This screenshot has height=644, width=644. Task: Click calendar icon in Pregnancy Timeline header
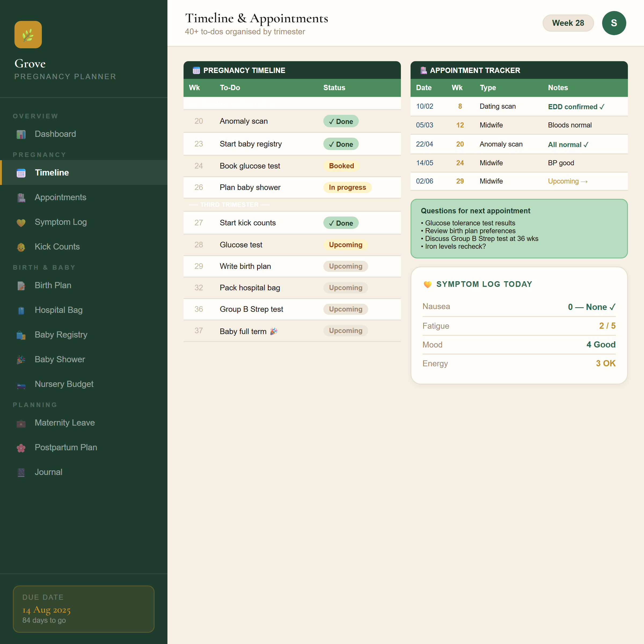pos(196,70)
